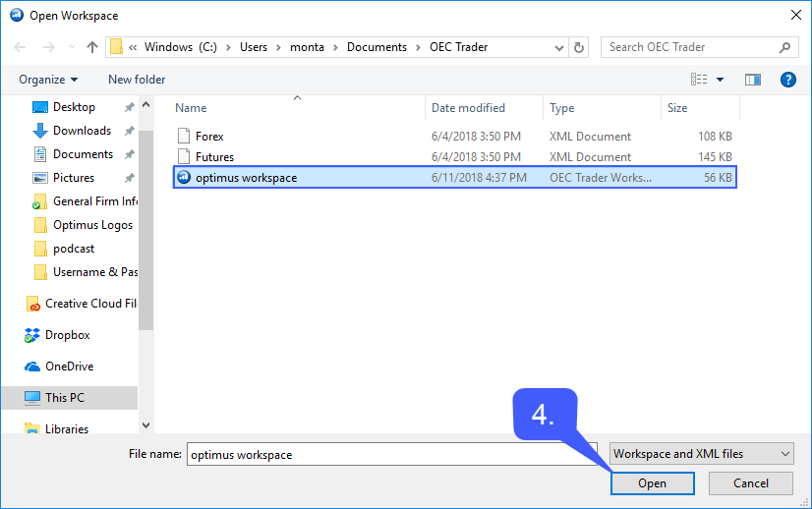This screenshot has height=509, width=812.
Task: Click the optimus workspace OEC icon
Action: 184,177
